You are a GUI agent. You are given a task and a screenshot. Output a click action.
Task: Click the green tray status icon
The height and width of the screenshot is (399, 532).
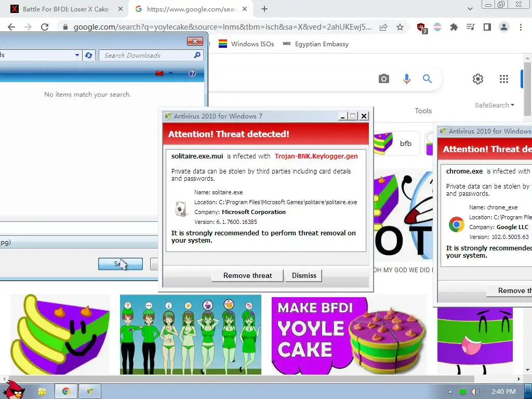463,392
